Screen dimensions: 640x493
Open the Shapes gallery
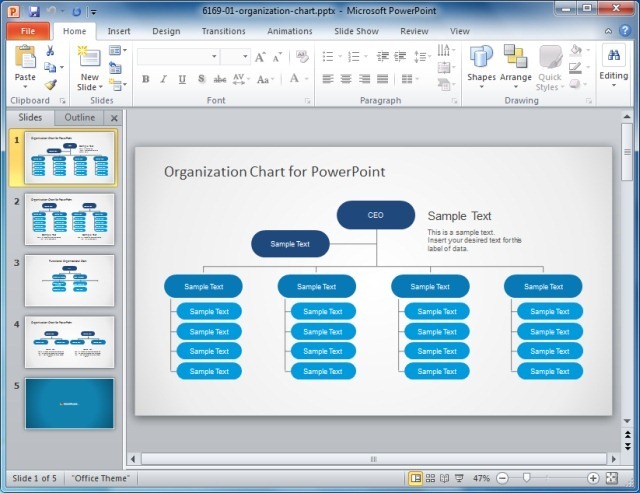[481, 66]
